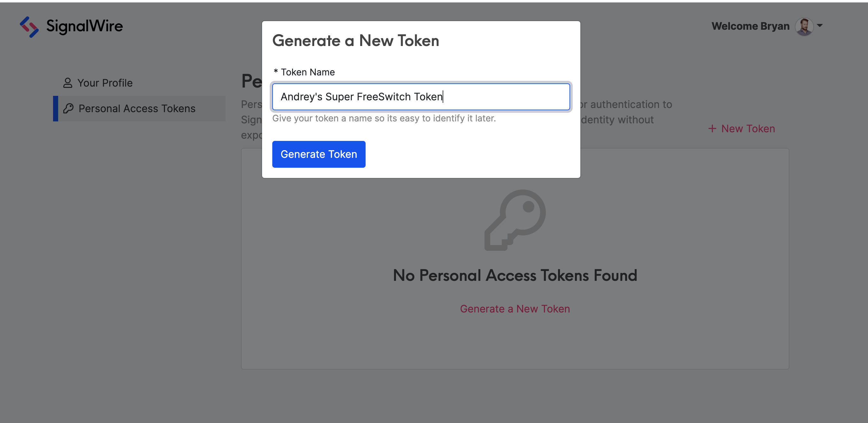Focus the Token Name input field
This screenshot has width=868, height=423.
pos(421,97)
